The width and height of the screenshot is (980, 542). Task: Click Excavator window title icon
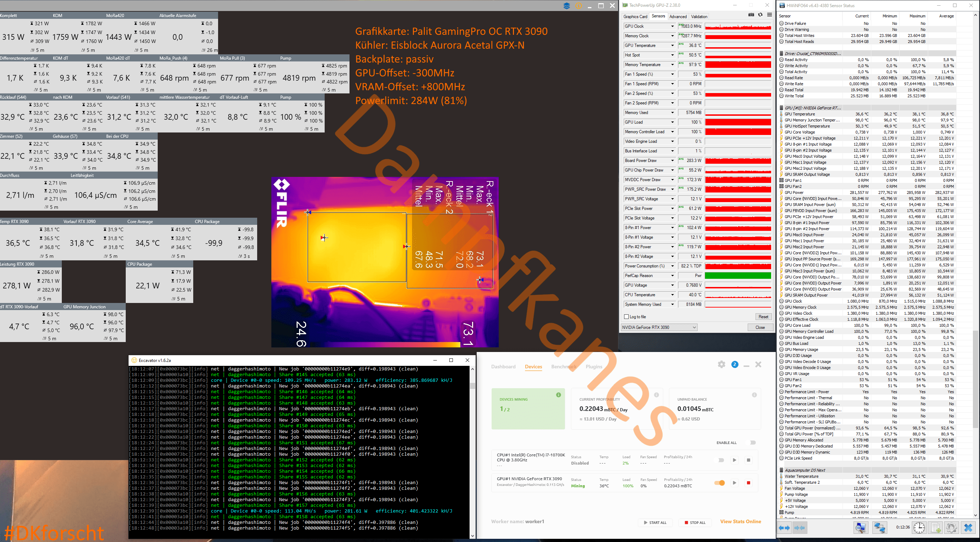pos(134,360)
